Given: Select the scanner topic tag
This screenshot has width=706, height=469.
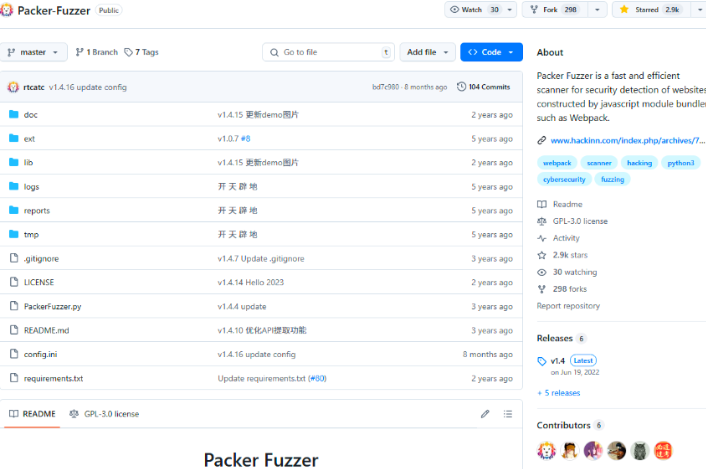Looking at the screenshot, I should click(x=599, y=163).
